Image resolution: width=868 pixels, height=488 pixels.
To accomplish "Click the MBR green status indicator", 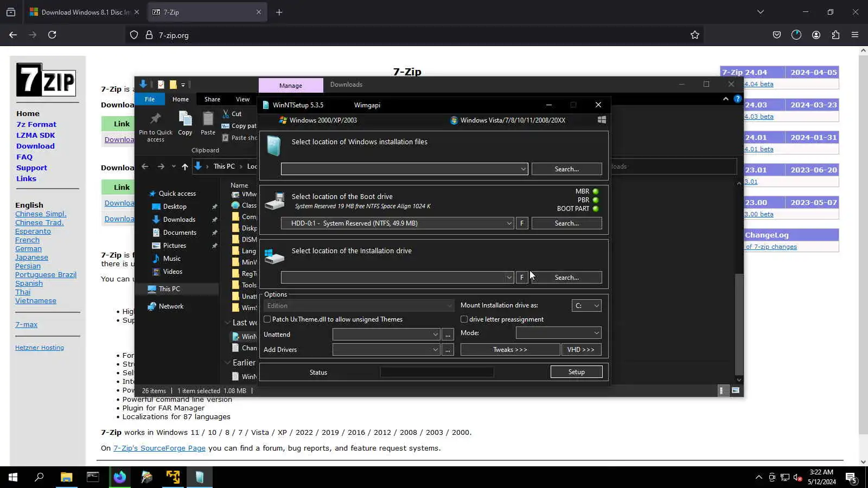I will point(595,191).
